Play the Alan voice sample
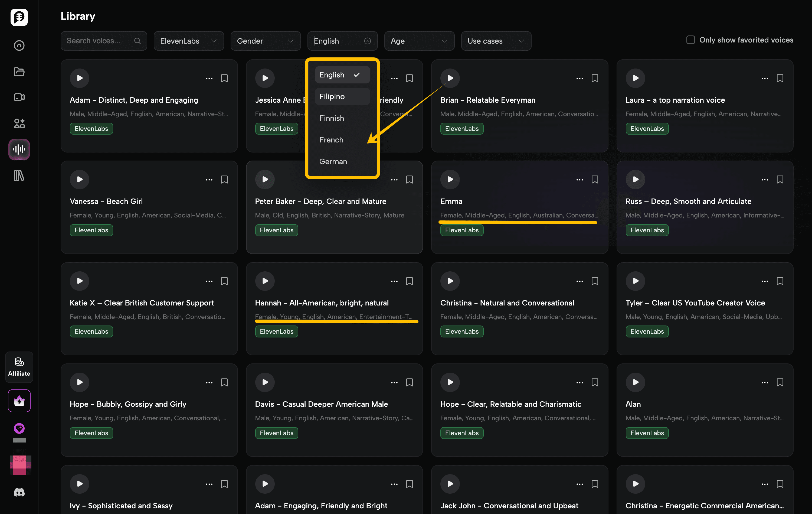 (635, 382)
